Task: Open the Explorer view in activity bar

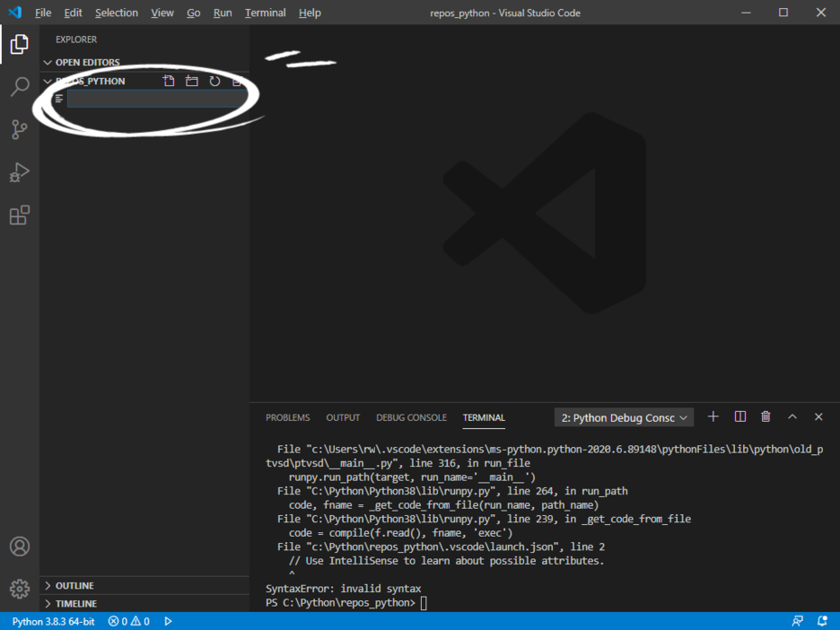Action: (x=19, y=44)
